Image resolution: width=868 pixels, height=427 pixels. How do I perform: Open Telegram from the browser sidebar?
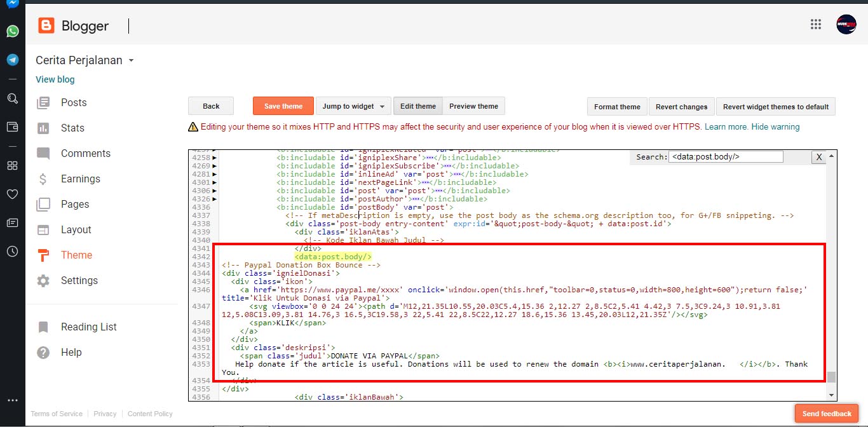(12, 60)
